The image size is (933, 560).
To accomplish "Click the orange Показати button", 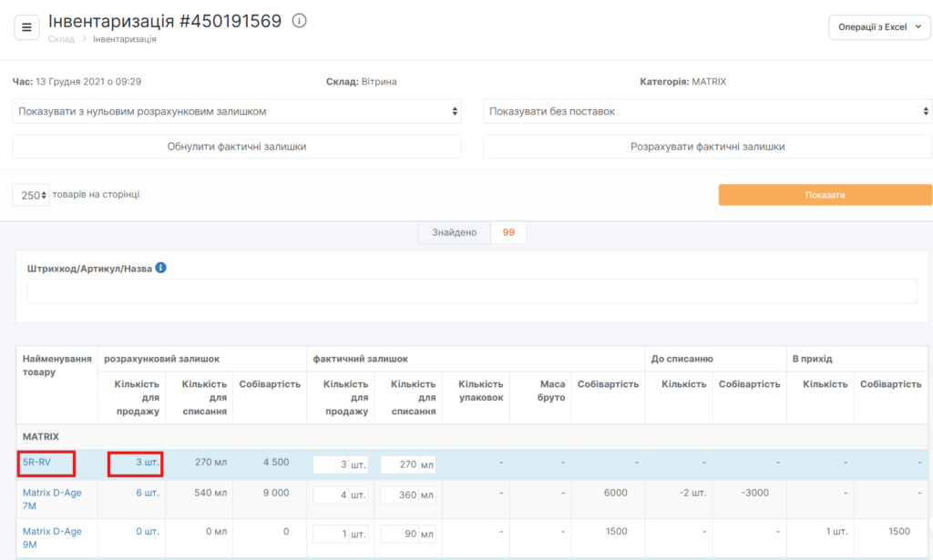I will click(825, 195).
